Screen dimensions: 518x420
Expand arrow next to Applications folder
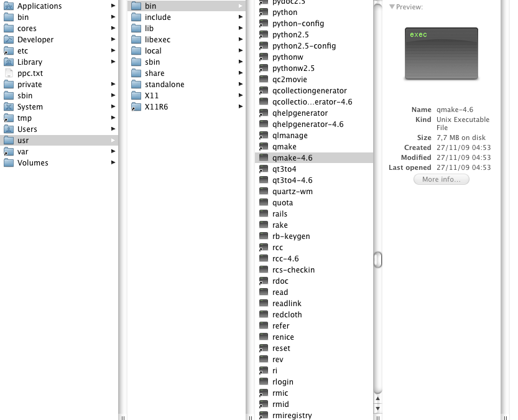coord(113,6)
